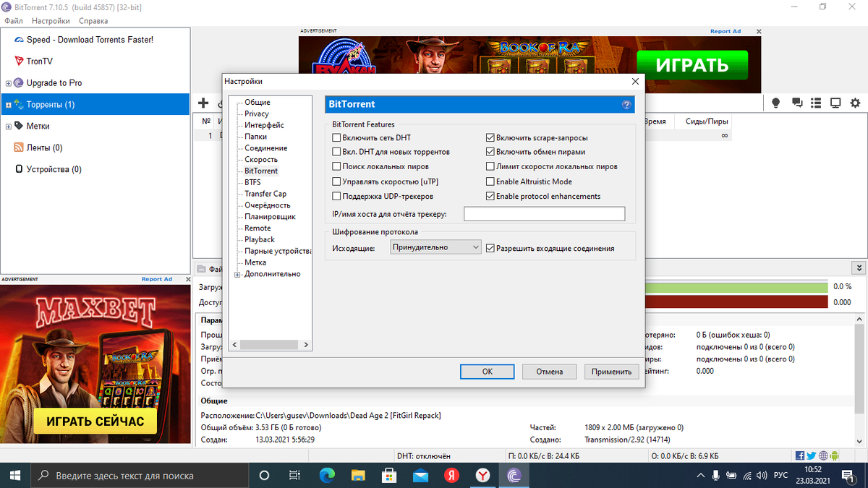Expand the Дополнительно tree node
Screen dimensions: 868x488
coord(237,274)
